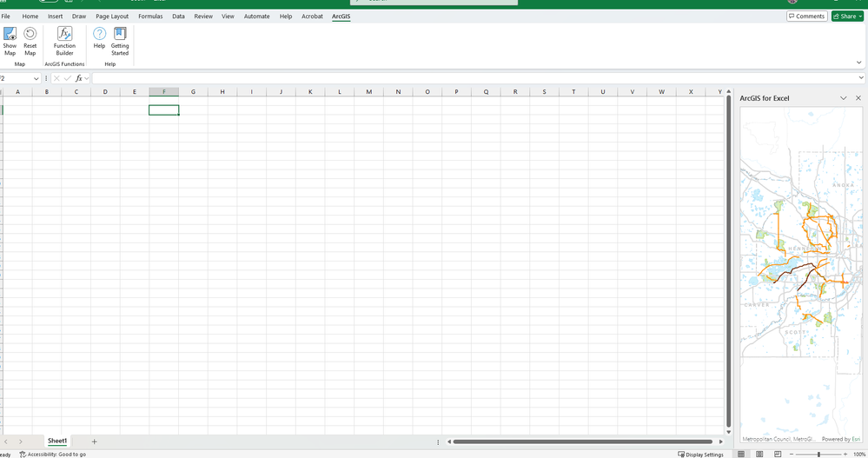Click the scroll right arrow
The image size is (868, 458).
(721, 441)
